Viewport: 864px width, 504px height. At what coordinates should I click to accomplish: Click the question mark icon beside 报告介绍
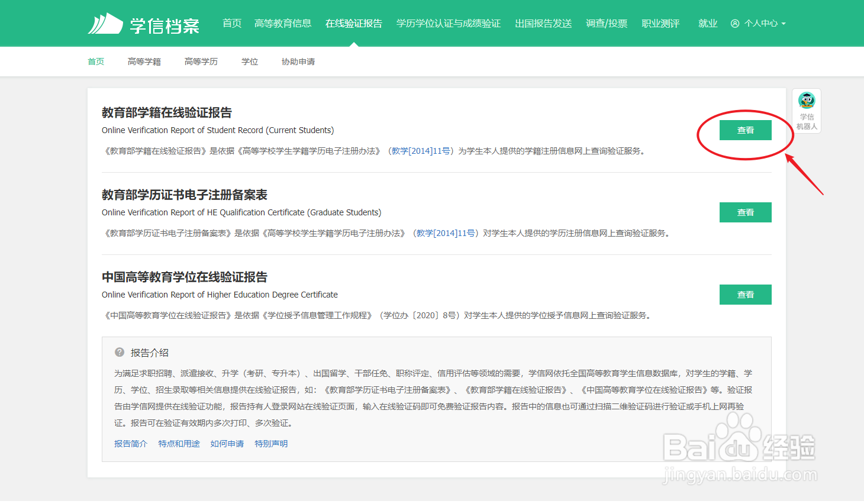point(118,352)
